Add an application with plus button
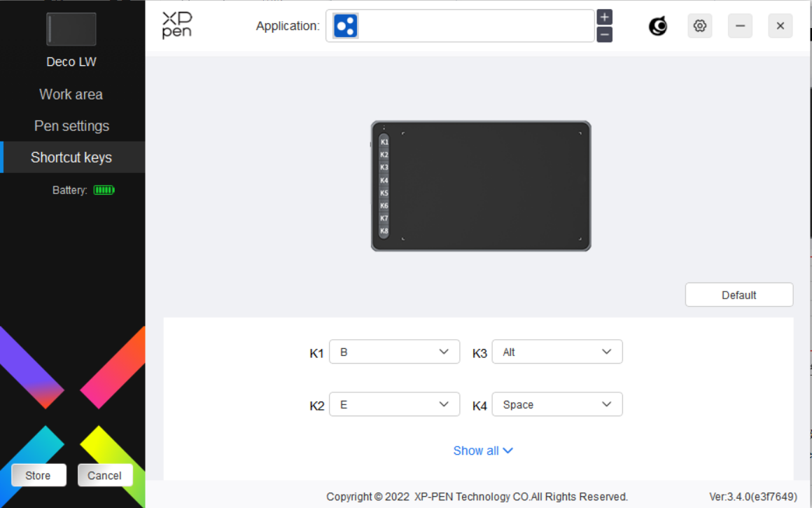 605,18
